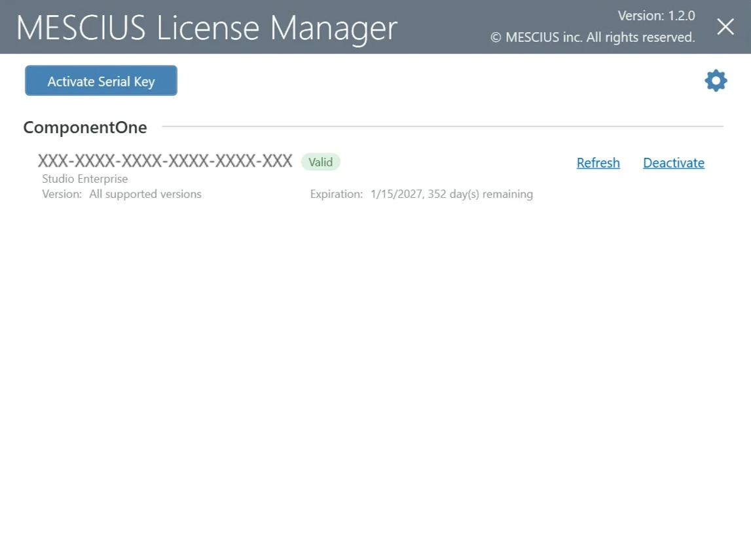Click the MESCIUS inc. copyright notice

click(593, 38)
